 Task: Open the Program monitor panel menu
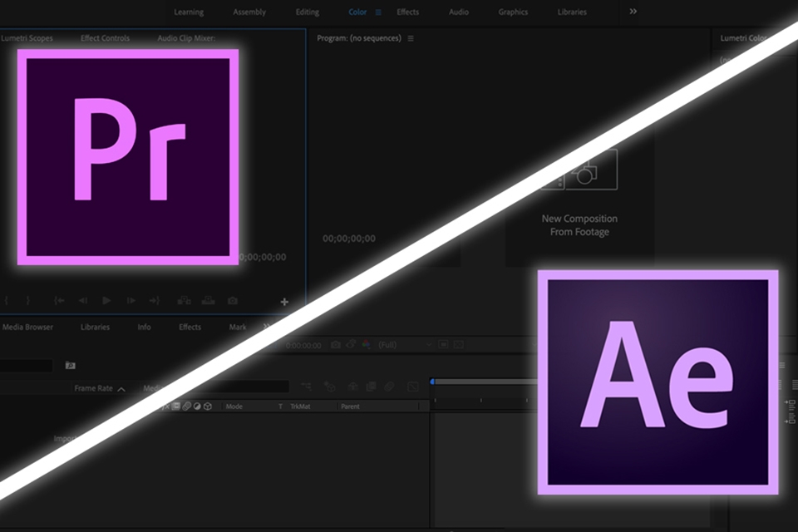click(411, 38)
